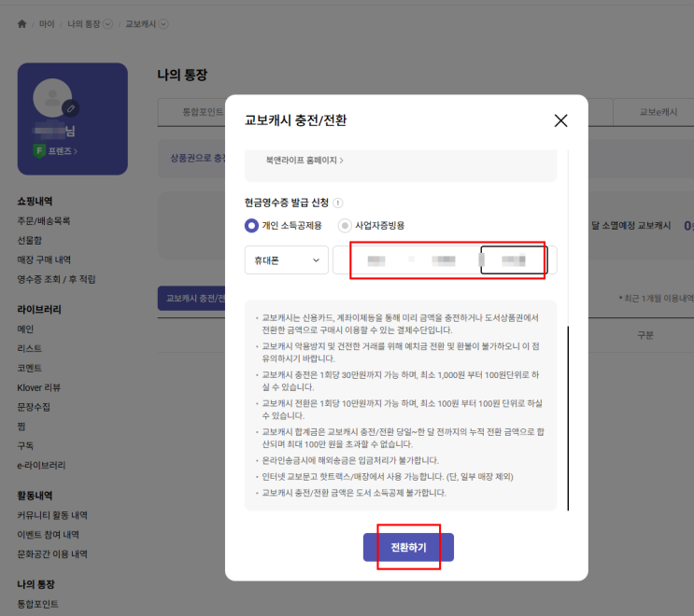Open 문장수집 in sidebar
The width and height of the screenshot is (694, 616).
(34, 407)
